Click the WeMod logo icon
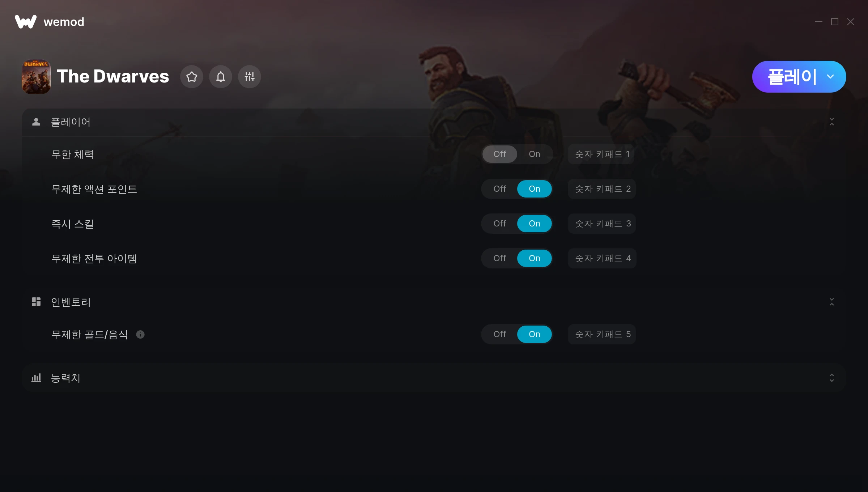This screenshot has height=492, width=868. click(26, 22)
